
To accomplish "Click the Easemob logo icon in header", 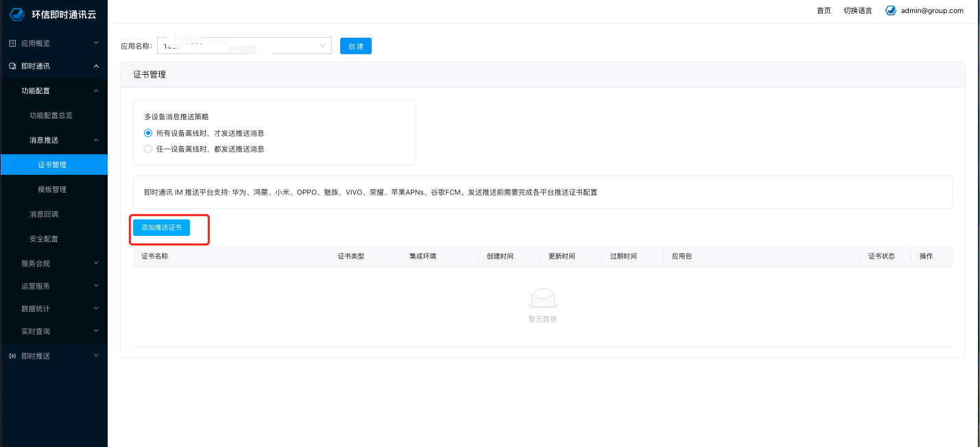I will pyautogui.click(x=18, y=14).
